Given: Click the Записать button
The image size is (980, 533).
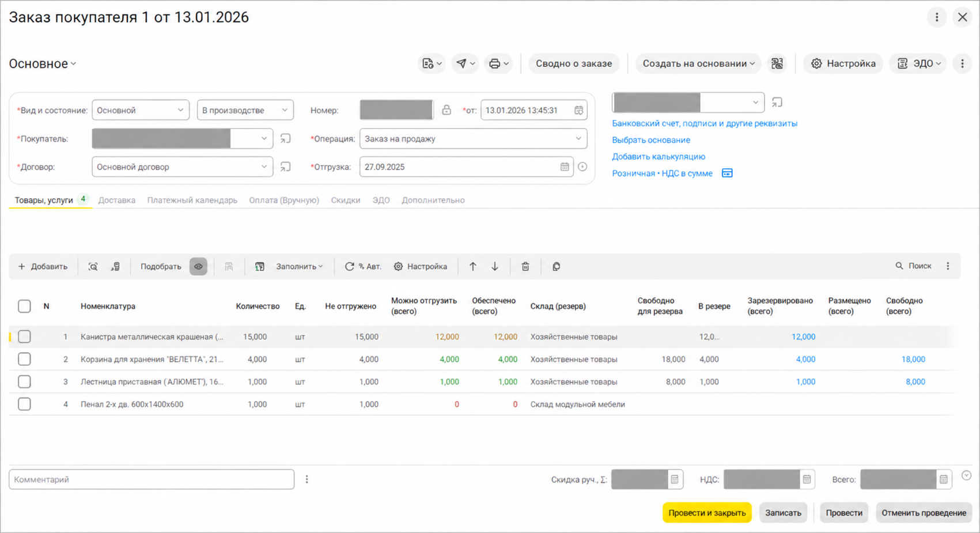Looking at the screenshot, I should click(x=783, y=513).
